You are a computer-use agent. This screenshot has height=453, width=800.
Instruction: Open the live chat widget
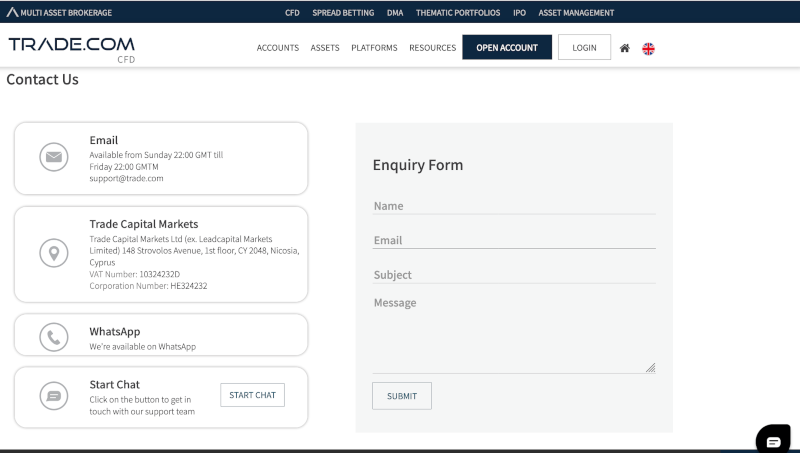[772, 440]
